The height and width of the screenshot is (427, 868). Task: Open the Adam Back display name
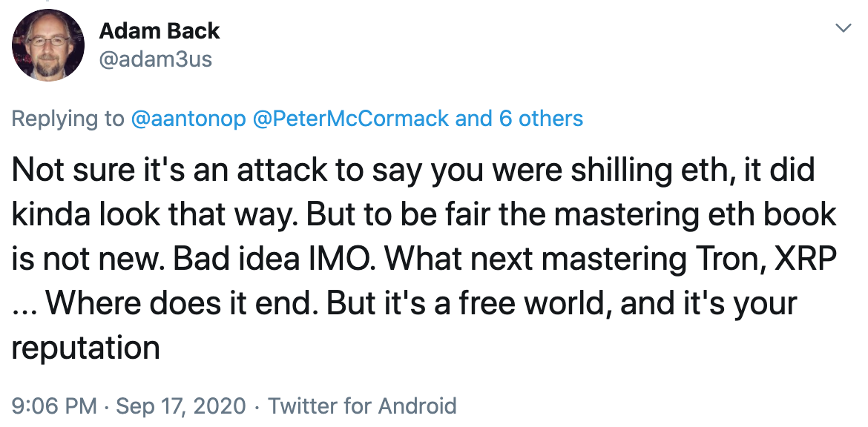[x=159, y=31]
